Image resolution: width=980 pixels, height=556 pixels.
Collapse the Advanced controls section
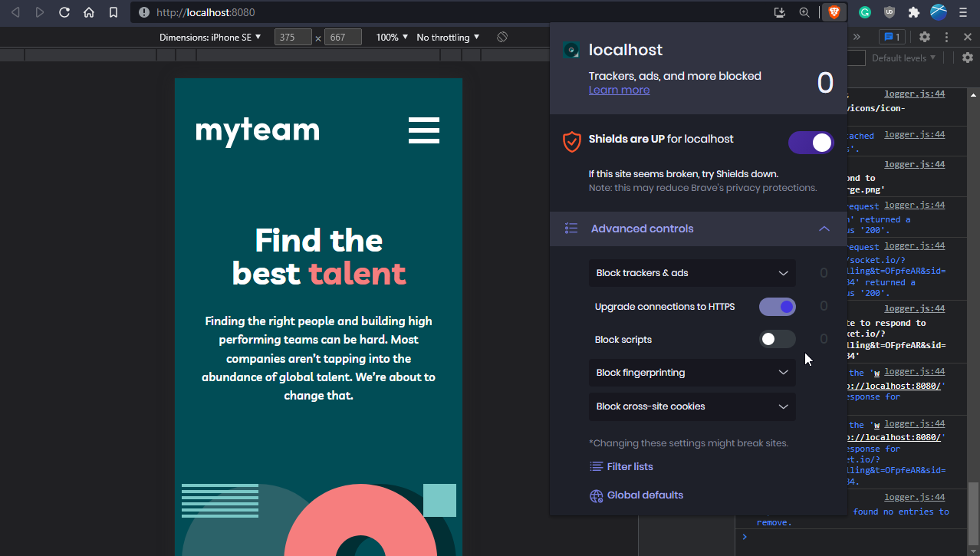pos(824,229)
